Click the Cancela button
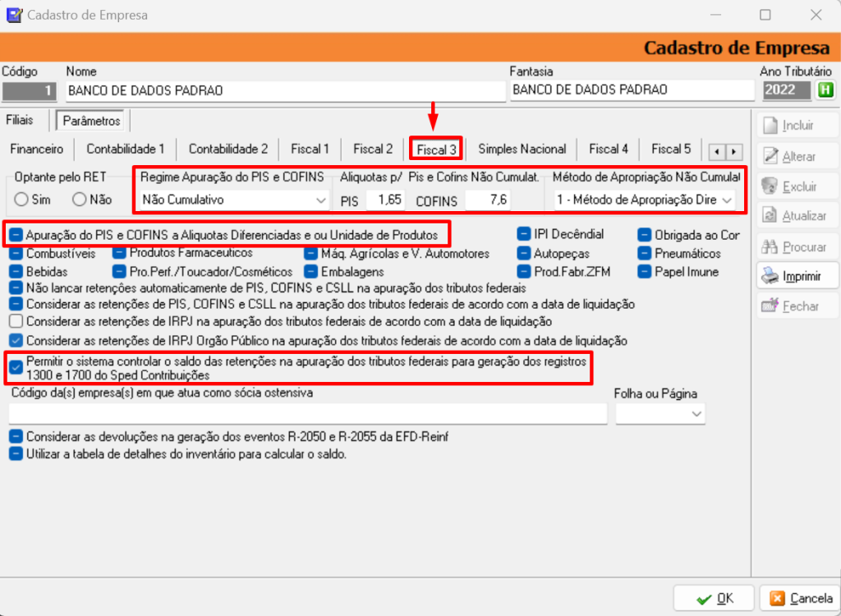Viewport: 841px width, 616px height. [800, 598]
